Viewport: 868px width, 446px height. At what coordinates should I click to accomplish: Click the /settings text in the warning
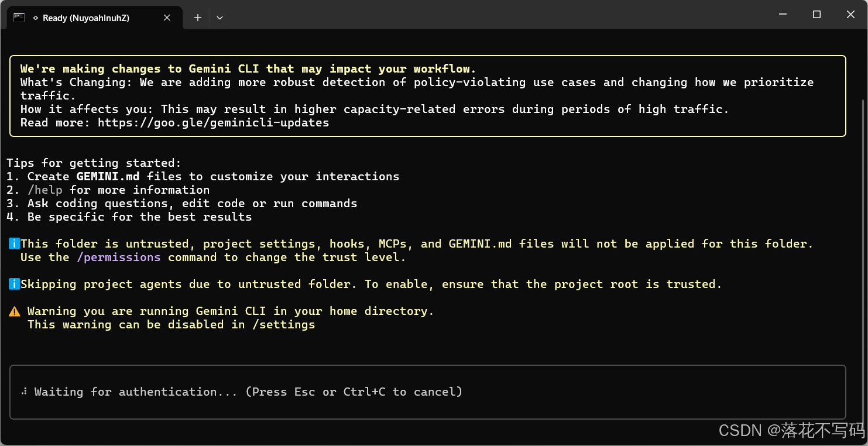tap(283, 324)
